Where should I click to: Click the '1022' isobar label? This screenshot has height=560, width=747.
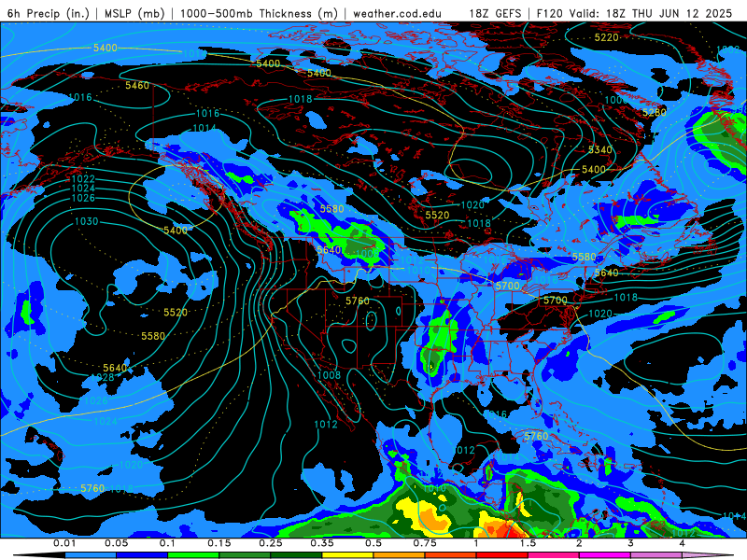pyautogui.click(x=83, y=179)
